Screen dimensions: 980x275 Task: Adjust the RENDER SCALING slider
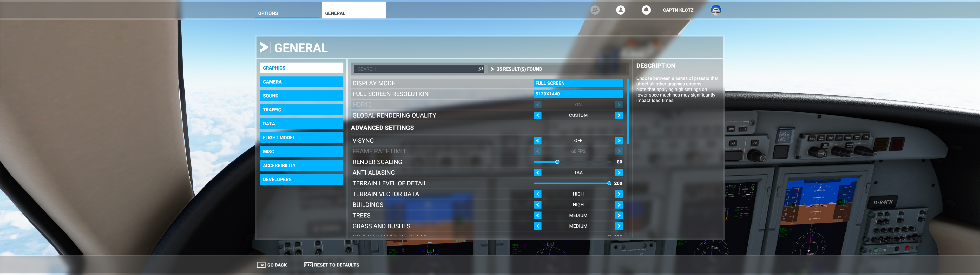click(x=557, y=161)
